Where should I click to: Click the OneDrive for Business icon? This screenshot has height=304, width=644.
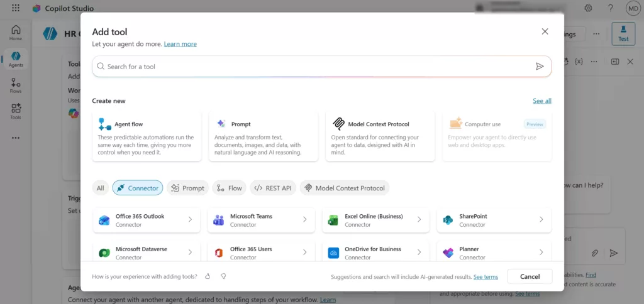pos(333,253)
